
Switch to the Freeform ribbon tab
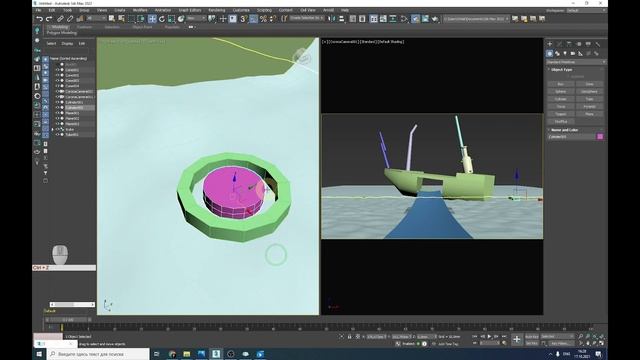click(85, 27)
